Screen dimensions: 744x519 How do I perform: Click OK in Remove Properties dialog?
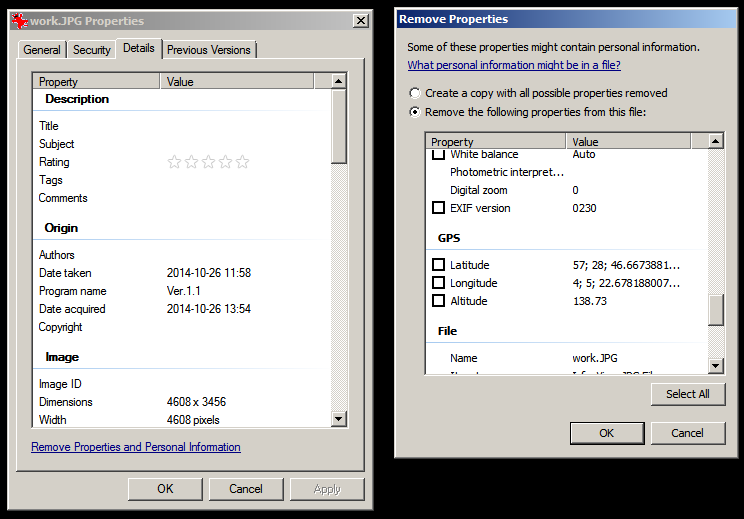607,433
